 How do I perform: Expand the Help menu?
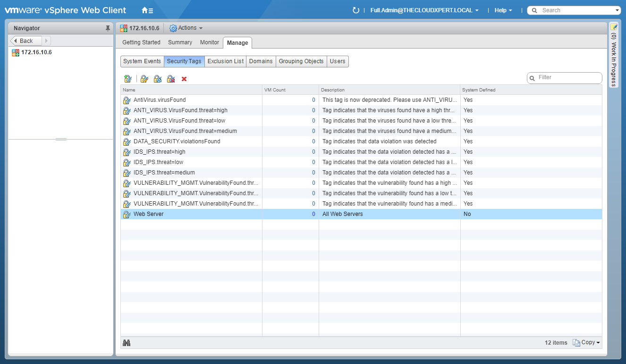pyautogui.click(x=503, y=10)
